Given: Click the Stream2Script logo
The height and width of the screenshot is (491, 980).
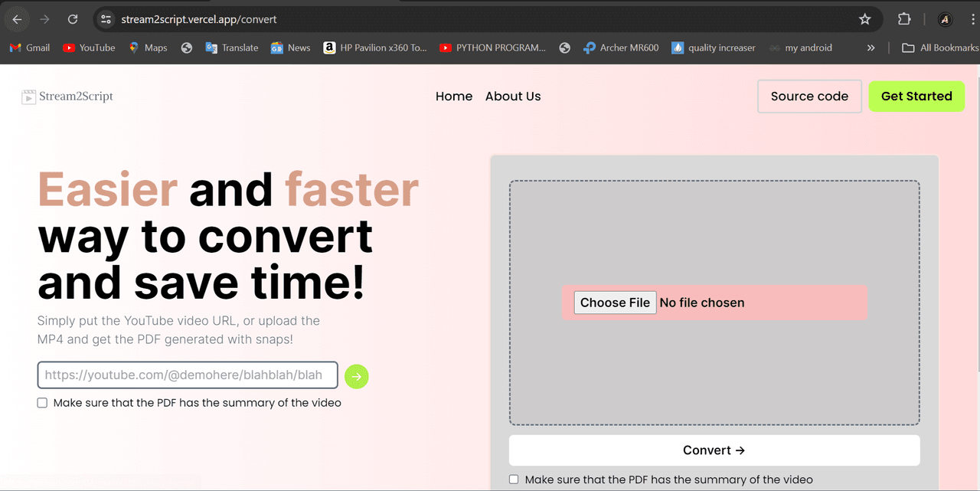Looking at the screenshot, I should point(67,97).
